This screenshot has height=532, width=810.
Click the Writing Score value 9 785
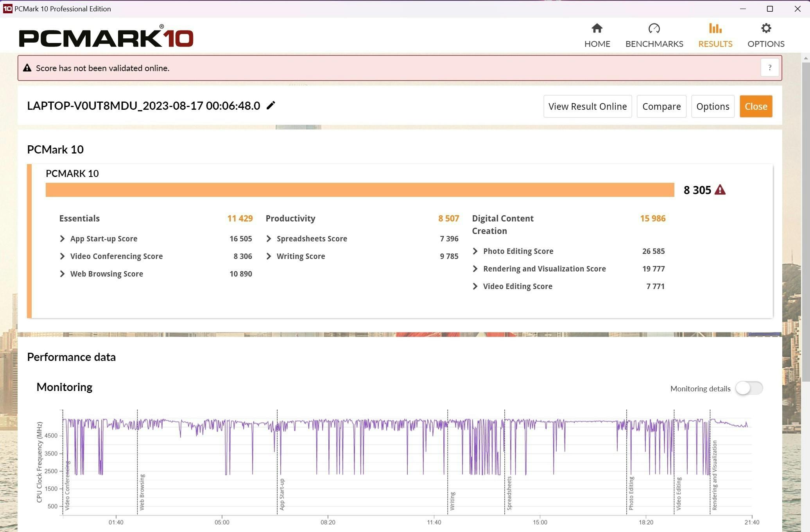[449, 256]
